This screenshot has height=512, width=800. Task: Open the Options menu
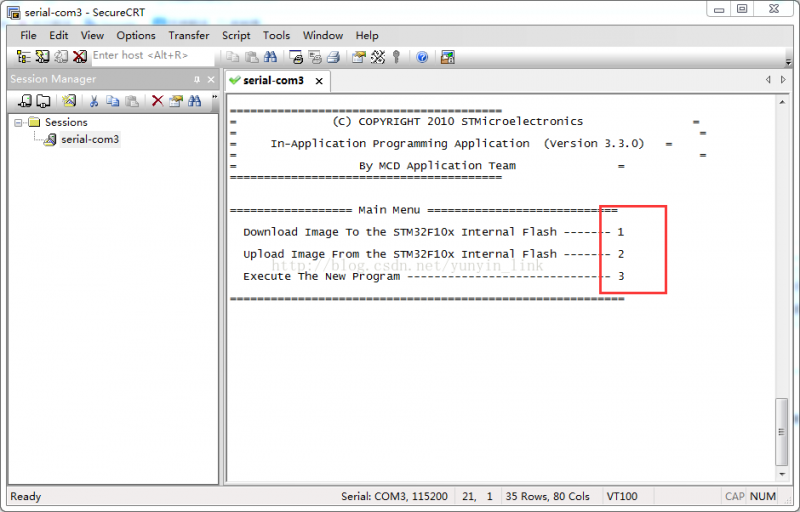(136, 35)
